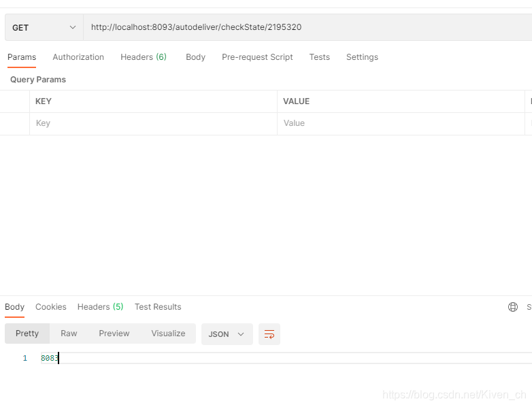
Task: Toggle the line wrap icon
Action: 269,334
